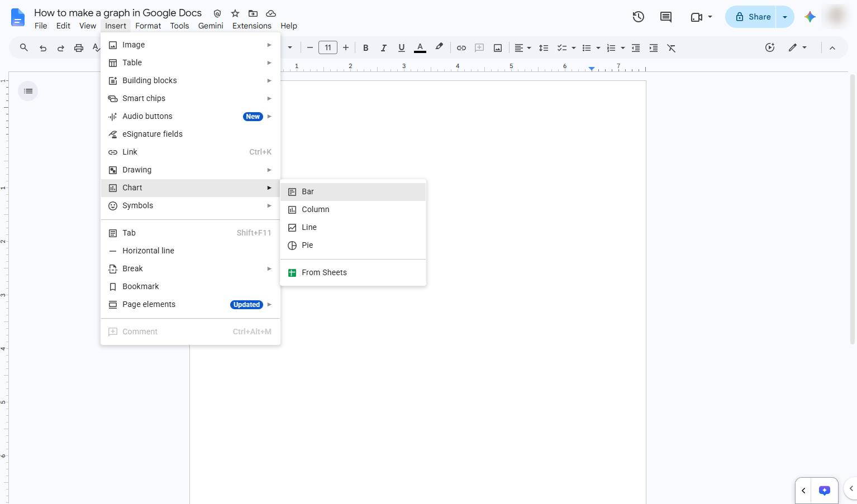This screenshot has height=504, width=857.
Task: Open the Building blocks submenu
Action: pos(191,80)
